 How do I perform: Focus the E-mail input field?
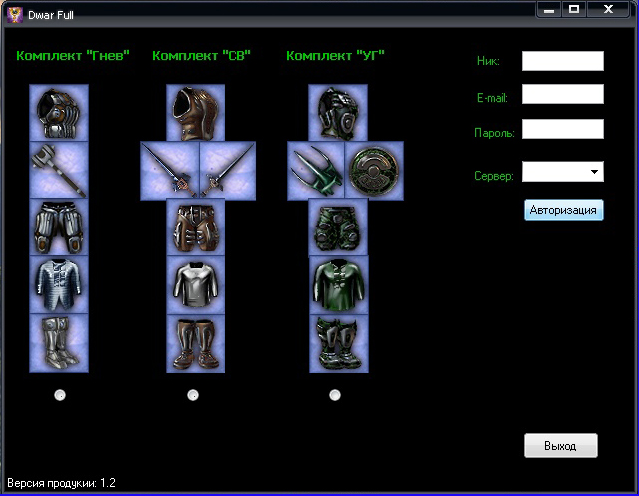pyautogui.click(x=563, y=94)
